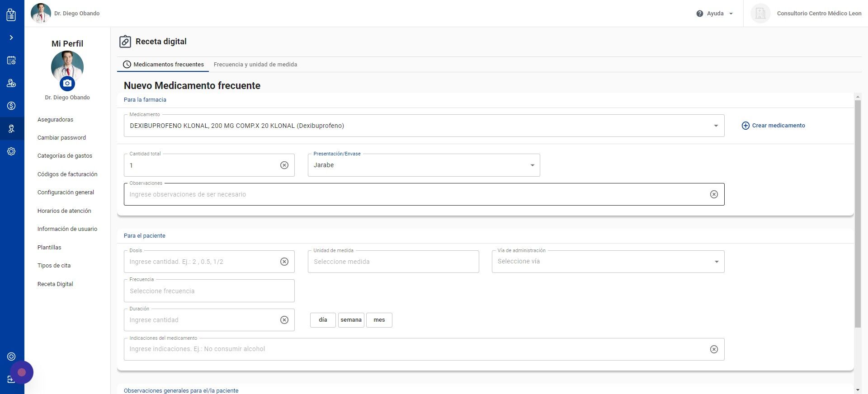This screenshot has height=394, width=868.
Task: Clear the Observaciones field
Action: tap(714, 194)
